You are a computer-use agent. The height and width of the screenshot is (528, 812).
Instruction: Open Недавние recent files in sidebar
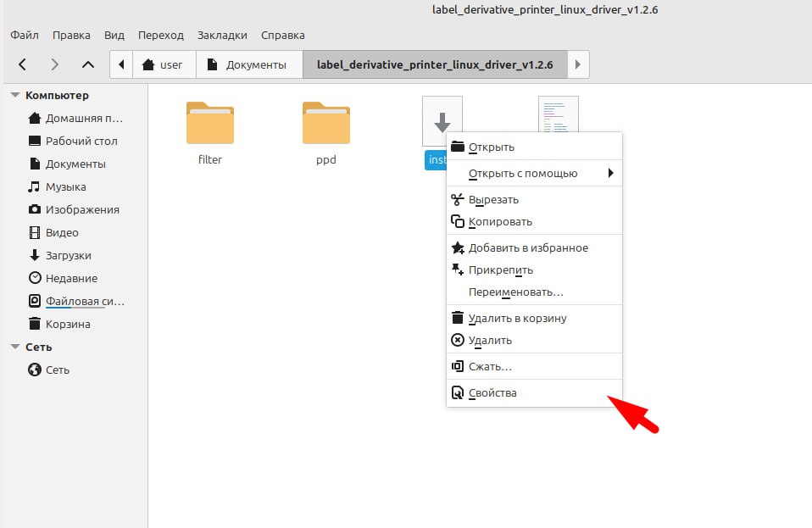71,278
